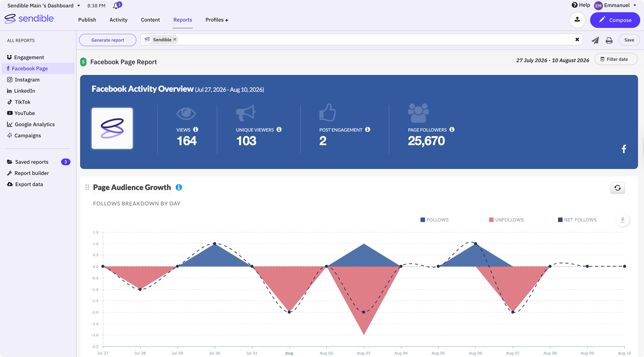The width and height of the screenshot is (644, 357).
Task: Click the green S report badge
Action: tap(83, 62)
